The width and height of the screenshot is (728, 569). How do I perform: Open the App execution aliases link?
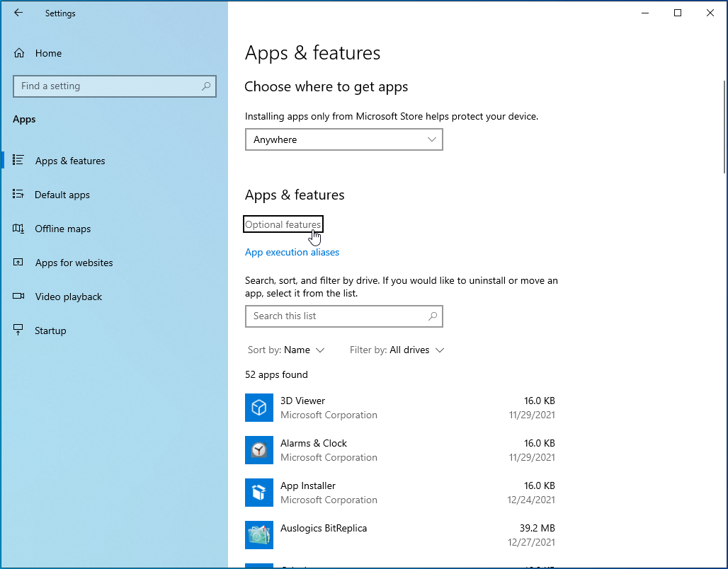292,252
